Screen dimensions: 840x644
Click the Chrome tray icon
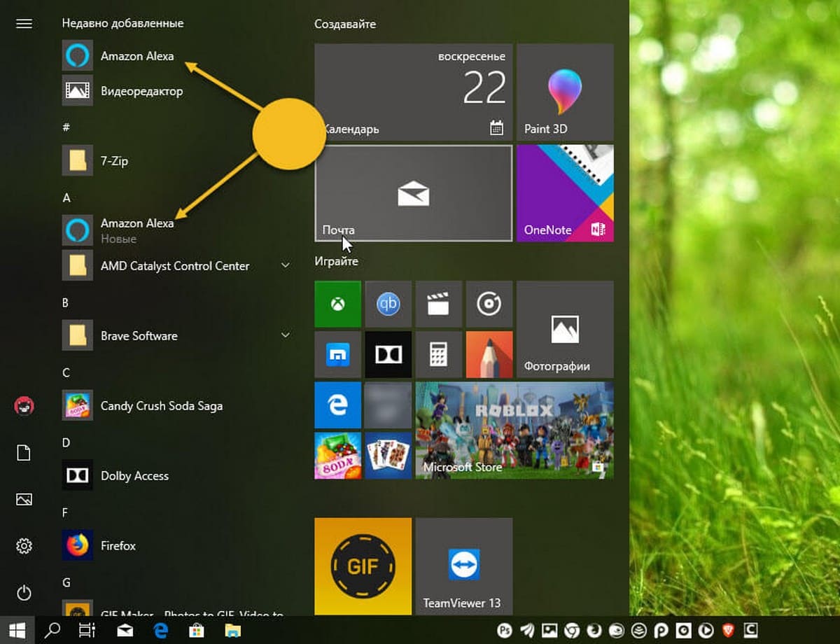click(572, 630)
